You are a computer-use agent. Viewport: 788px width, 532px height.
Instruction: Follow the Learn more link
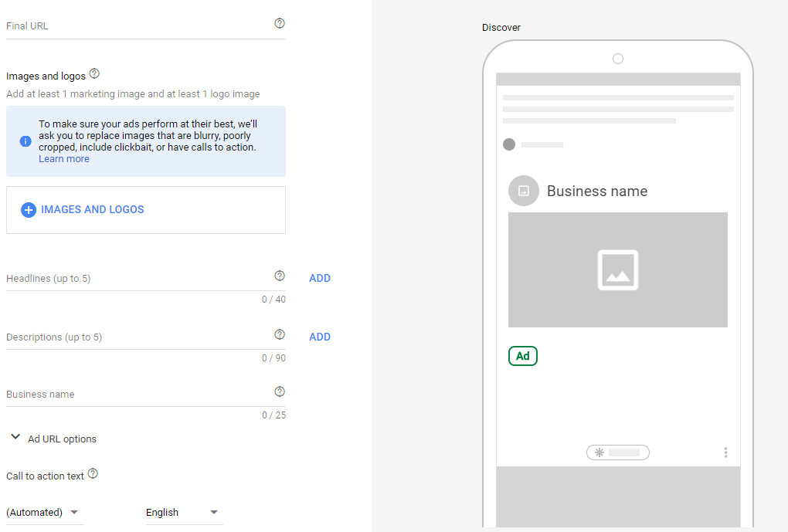[64, 159]
